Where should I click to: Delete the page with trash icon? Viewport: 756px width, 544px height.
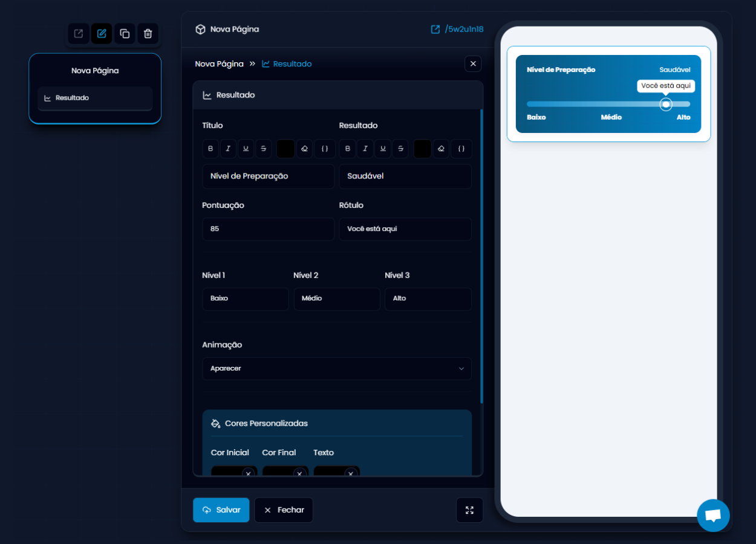(x=148, y=34)
